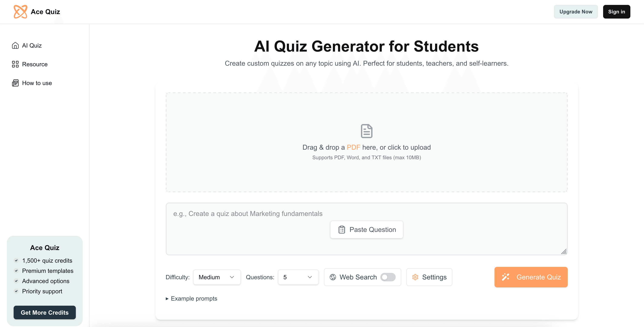Screen dimensions: 644x327
Task: Toggle the Web Search switch
Action: [388, 277]
